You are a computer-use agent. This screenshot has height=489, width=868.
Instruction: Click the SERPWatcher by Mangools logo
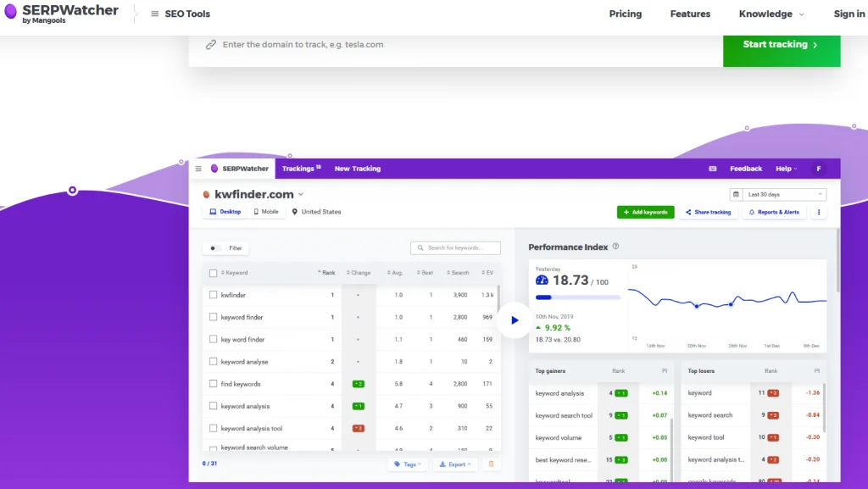click(x=60, y=14)
